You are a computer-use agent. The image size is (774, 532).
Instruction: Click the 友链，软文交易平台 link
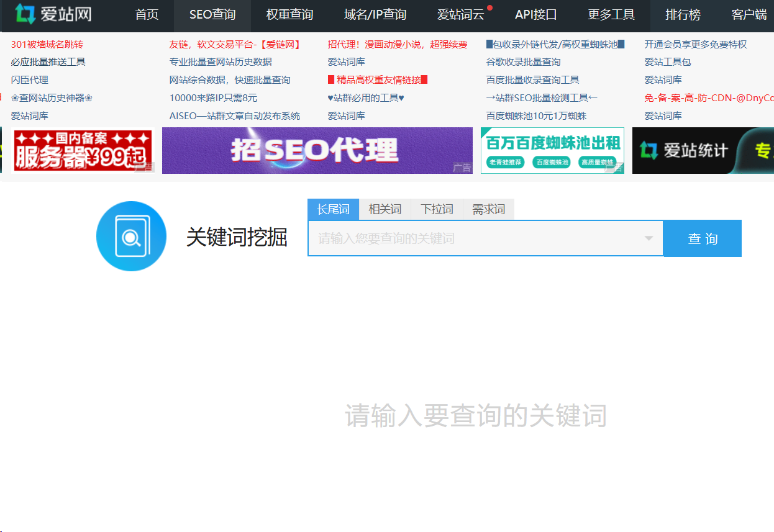coord(235,44)
